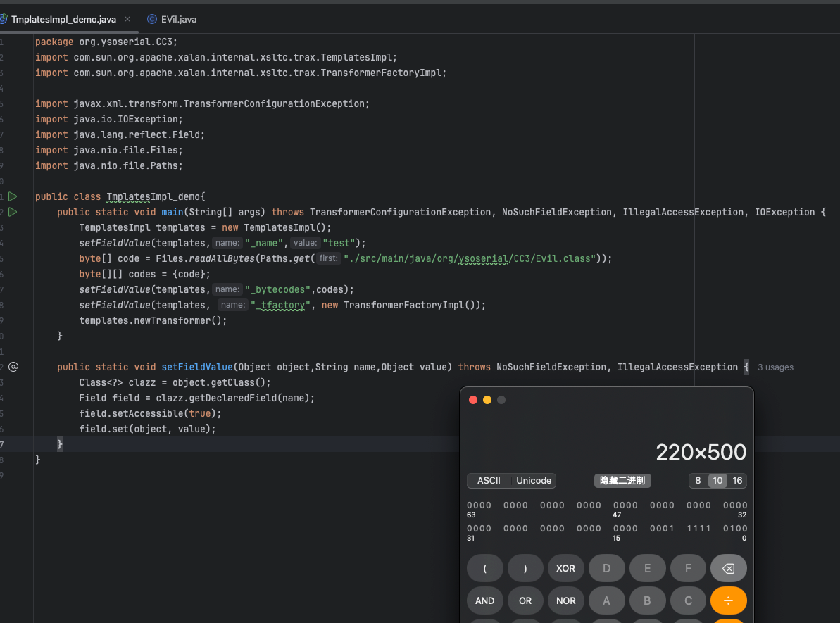This screenshot has width=840, height=623.
Task: Click calculator NOR key
Action: coord(565,601)
